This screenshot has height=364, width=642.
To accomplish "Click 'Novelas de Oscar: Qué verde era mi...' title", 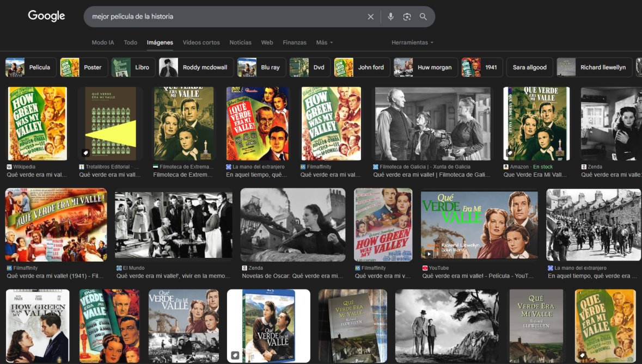I will click(x=292, y=276).
